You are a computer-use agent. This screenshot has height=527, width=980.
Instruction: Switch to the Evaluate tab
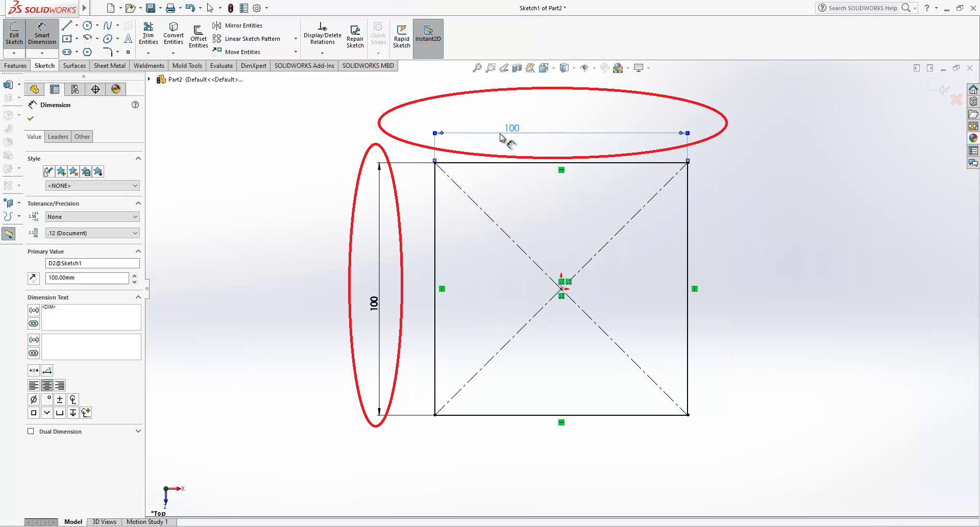(x=221, y=66)
